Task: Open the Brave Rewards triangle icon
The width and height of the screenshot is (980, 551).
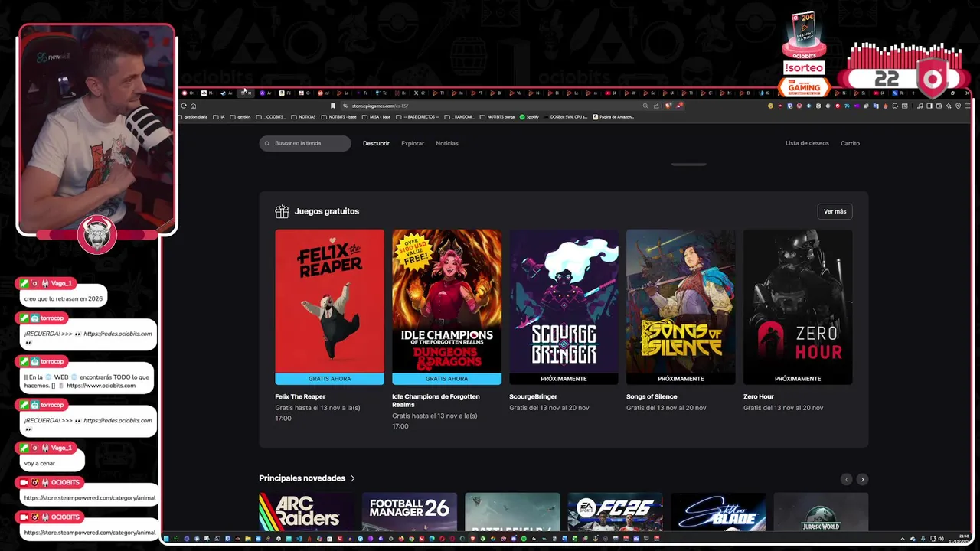Action: pyautogui.click(x=679, y=106)
